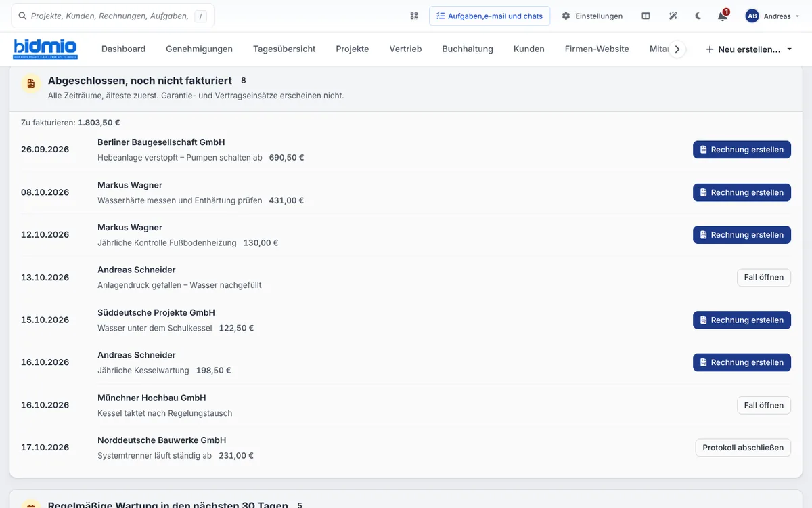Focus the global search field
812x508 pixels.
pyautogui.click(x=113, y=16)
